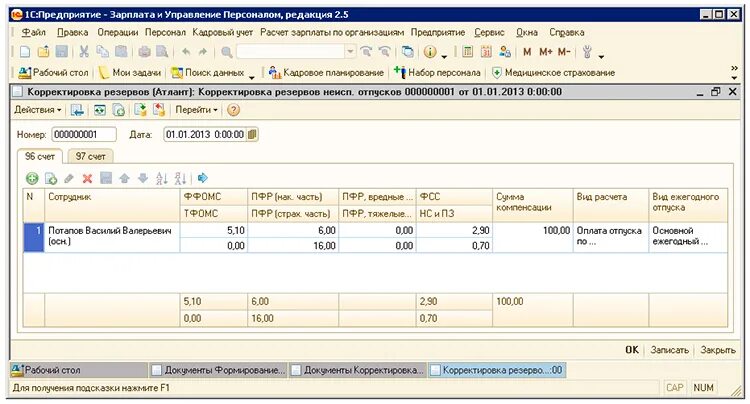
Task: Move row down with arrow icon
Action: click(x=143, y=178)
